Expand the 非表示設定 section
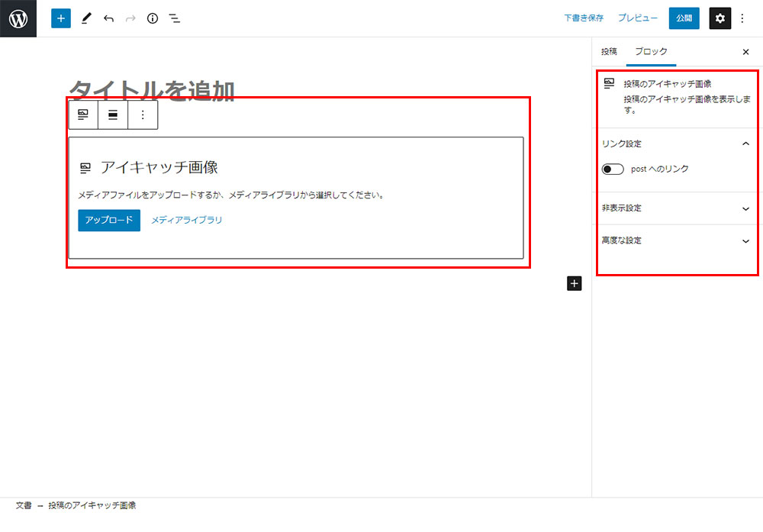 click(x=678, y=208)
